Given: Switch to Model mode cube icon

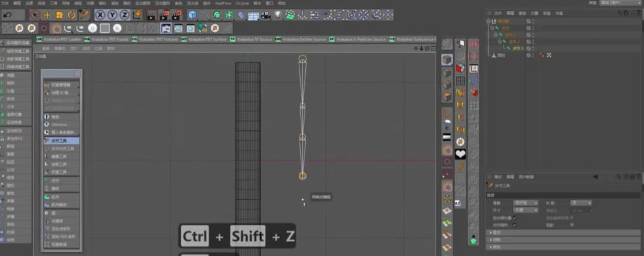Looking at the screenshot, I should (448, 60).
